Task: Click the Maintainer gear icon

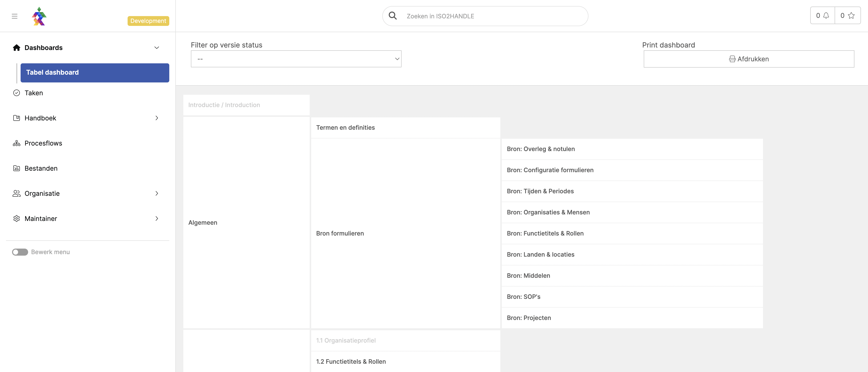Action: pyautogui.click(x=17, y=218)
